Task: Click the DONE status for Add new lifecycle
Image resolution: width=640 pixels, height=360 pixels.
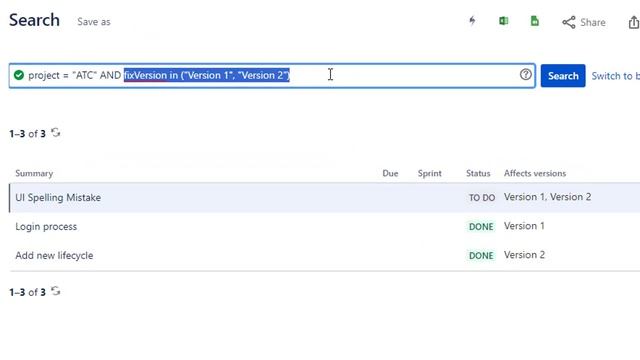Action: point(481,256)
